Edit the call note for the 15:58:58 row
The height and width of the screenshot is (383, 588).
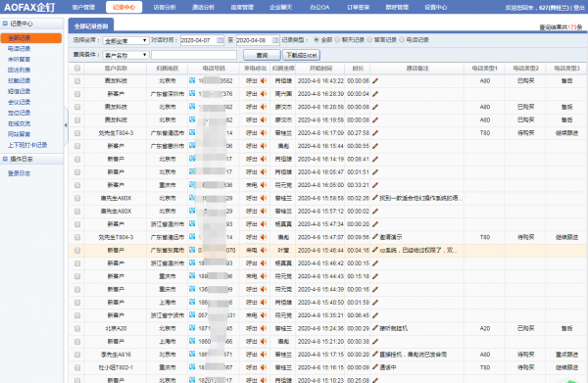(x=375, y=198)
